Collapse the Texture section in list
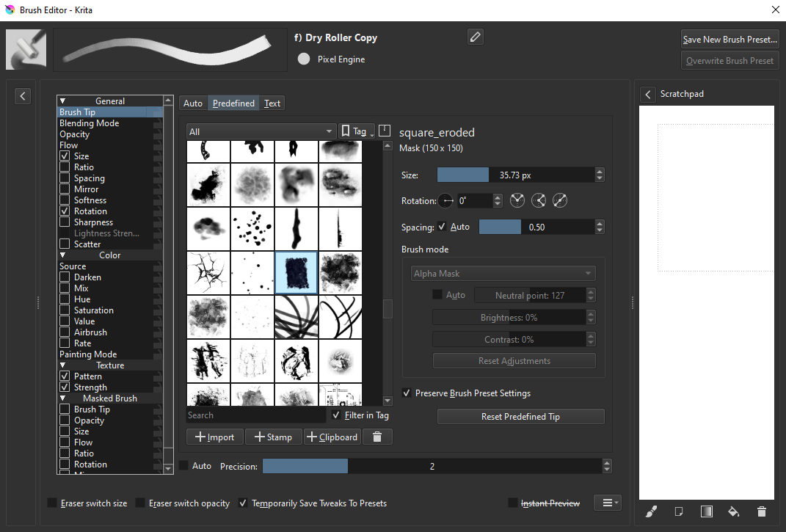Viewport: 786px width, 532px height. click(x=63, y=365)
